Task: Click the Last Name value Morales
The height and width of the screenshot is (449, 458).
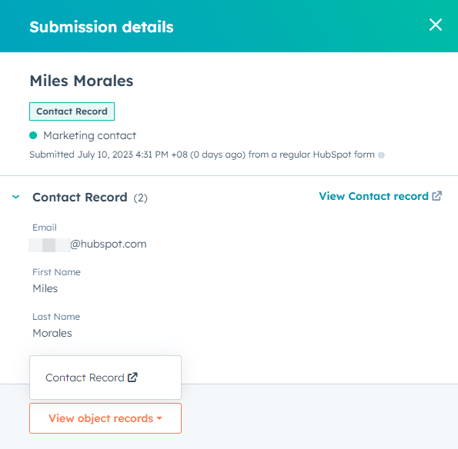Action: (x=52, y=333)
